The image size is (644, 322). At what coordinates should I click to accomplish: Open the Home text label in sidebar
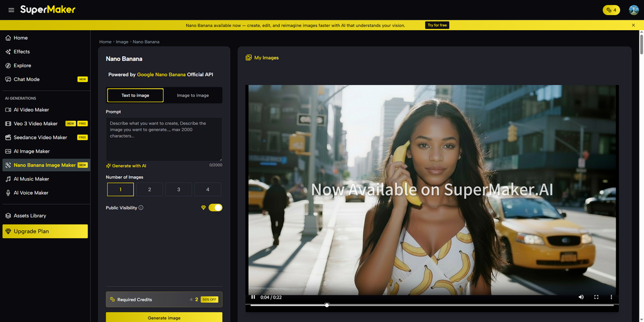coord(21,38)
